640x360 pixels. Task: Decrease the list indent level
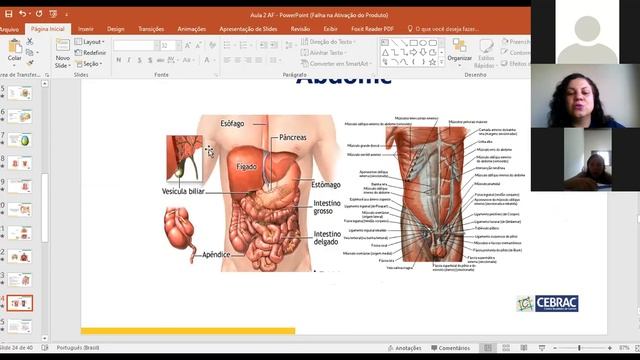click(x=264, y=45)
